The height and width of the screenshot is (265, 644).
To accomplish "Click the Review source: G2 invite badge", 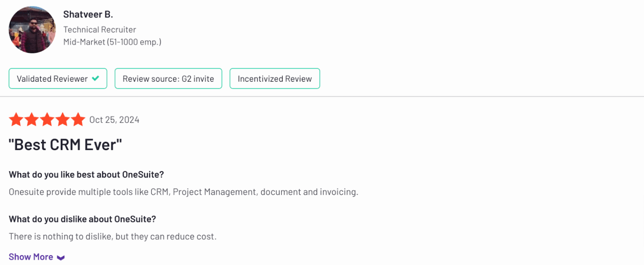I will tap(168, 78).
